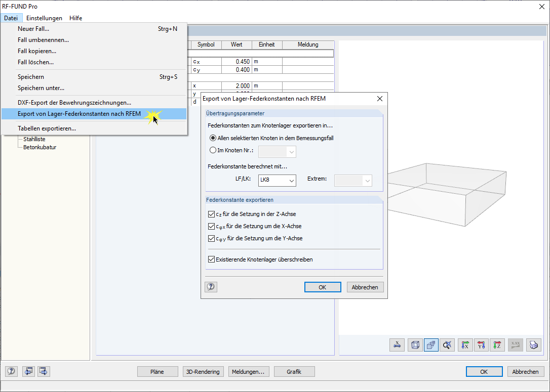The width and height of the screenshot is (550, 392).
Task: Click the Pläne button
Action: [158, 372]
